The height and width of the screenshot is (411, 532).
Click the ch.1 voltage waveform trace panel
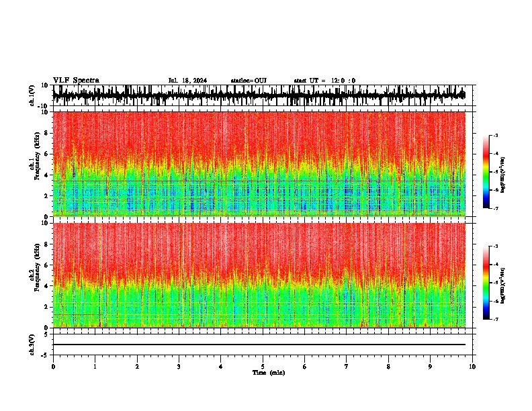(263, 95)
